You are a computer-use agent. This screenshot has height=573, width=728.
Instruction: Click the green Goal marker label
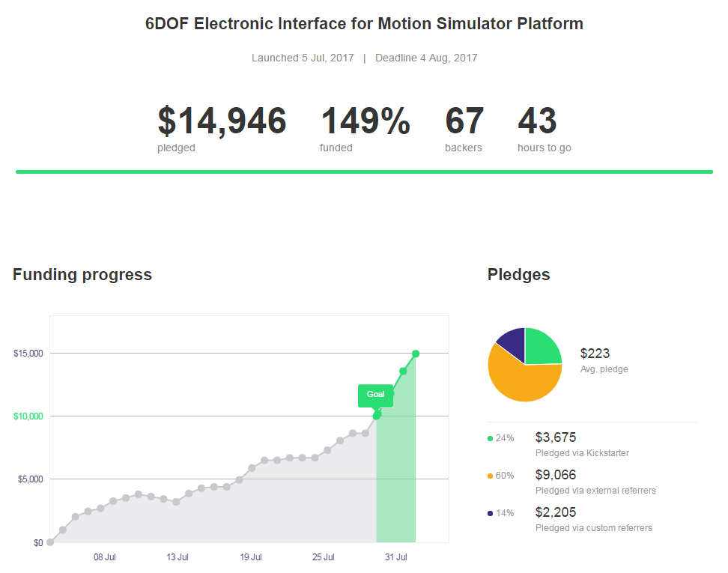[x=375, y=395]
